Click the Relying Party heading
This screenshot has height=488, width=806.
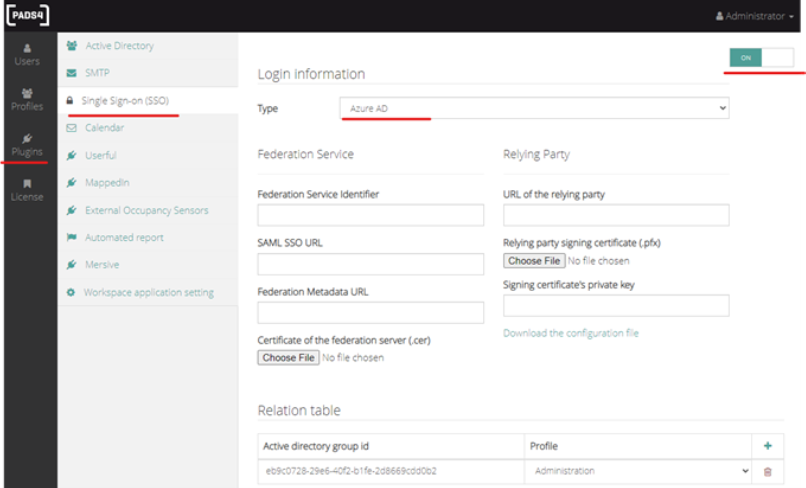(x=536, y=154)
